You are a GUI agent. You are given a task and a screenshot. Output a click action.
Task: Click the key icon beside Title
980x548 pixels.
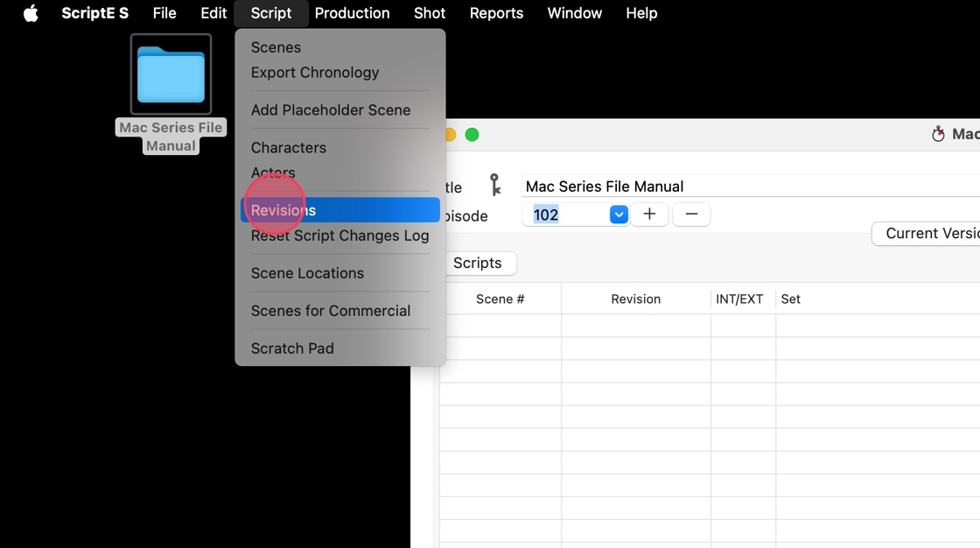(x=495, y=186)
